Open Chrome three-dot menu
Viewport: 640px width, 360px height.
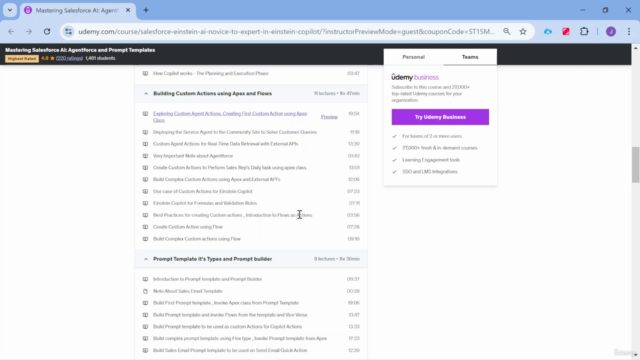tap(629, 31)
